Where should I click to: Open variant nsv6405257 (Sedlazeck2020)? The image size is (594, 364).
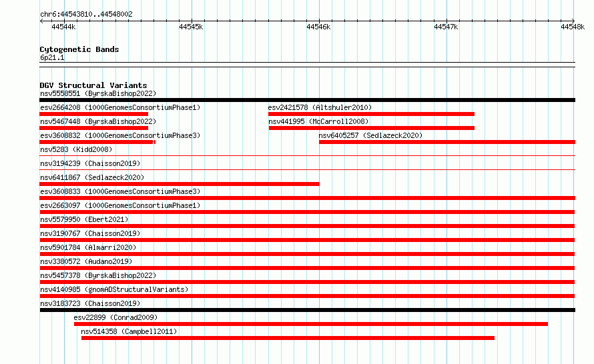pyautogui.click(x=370, y=135)
